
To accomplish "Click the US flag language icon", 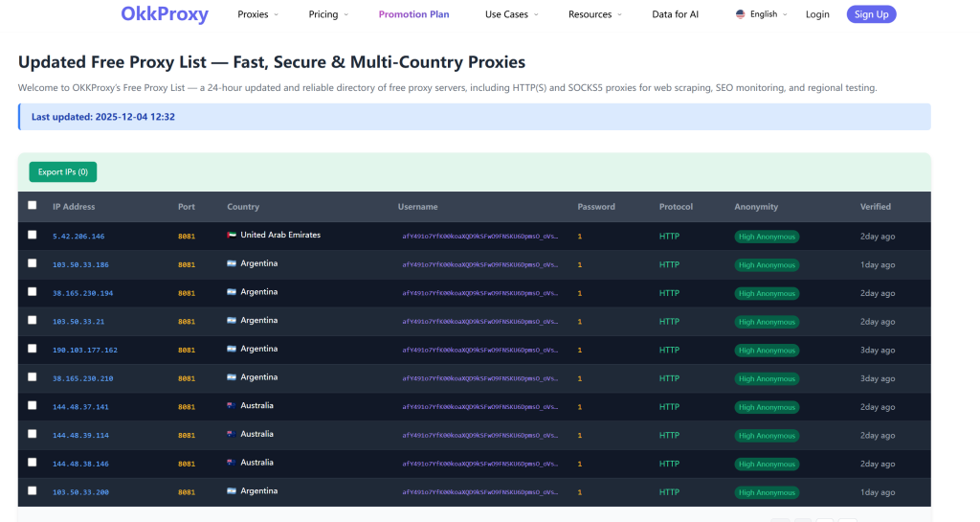I will (740, 14).
